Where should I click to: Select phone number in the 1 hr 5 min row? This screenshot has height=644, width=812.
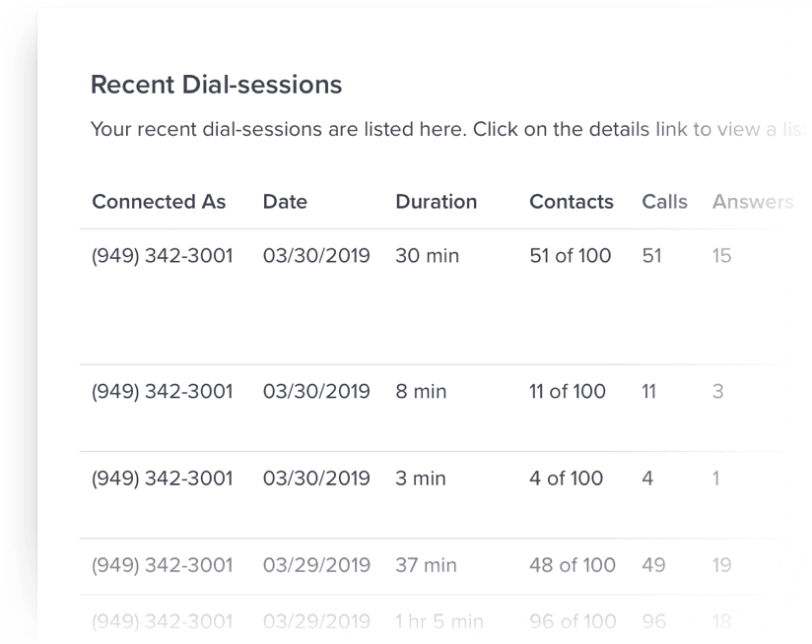coord(162,621)
